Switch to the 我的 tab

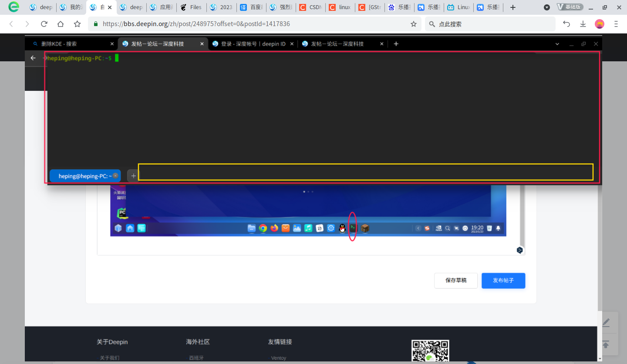[71, 7]
